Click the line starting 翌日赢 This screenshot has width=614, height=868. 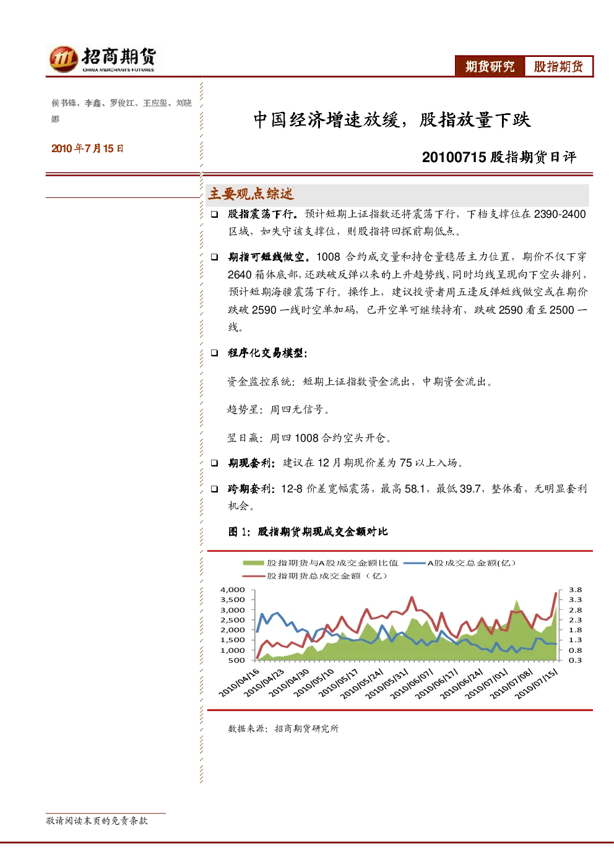pyautogui.click(x=309, y=438)
